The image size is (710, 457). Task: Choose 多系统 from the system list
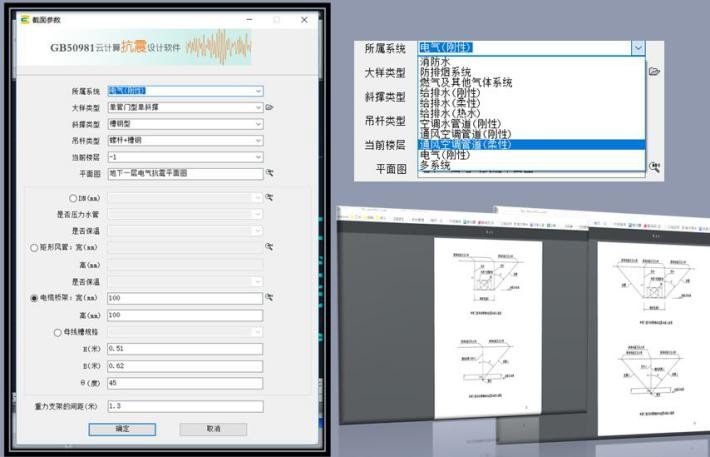point(531,165)
